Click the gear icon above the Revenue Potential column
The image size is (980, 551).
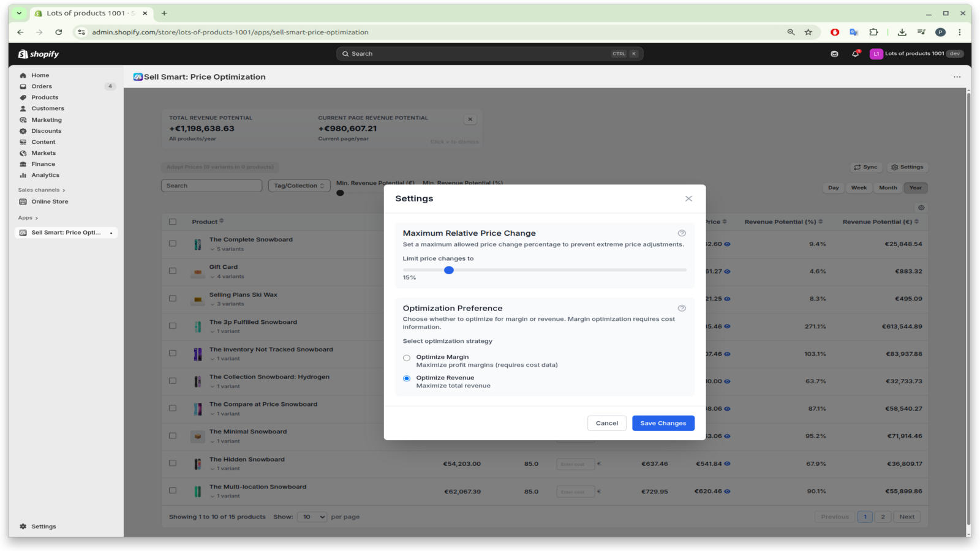click(x=921, y=208)
